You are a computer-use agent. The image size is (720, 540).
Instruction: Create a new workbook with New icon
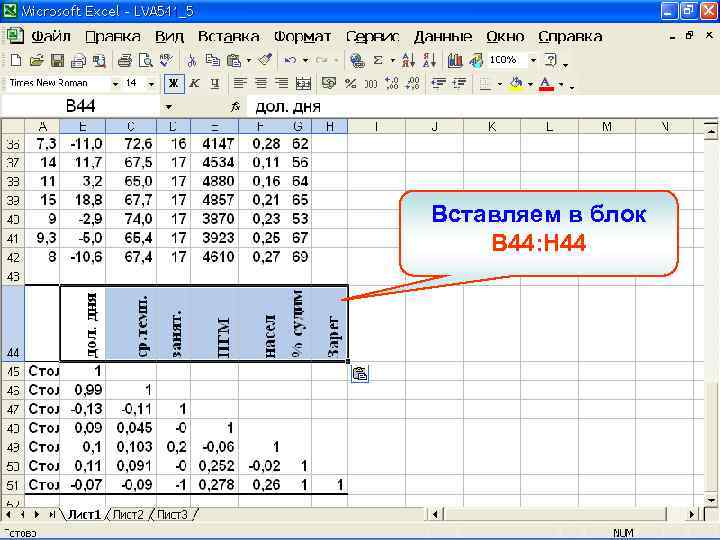(x=16, y=60)
